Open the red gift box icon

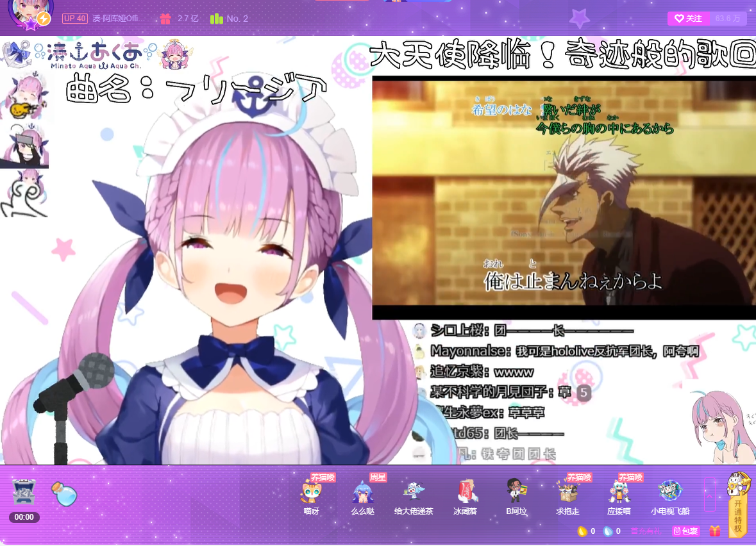[x=715, y=531]
